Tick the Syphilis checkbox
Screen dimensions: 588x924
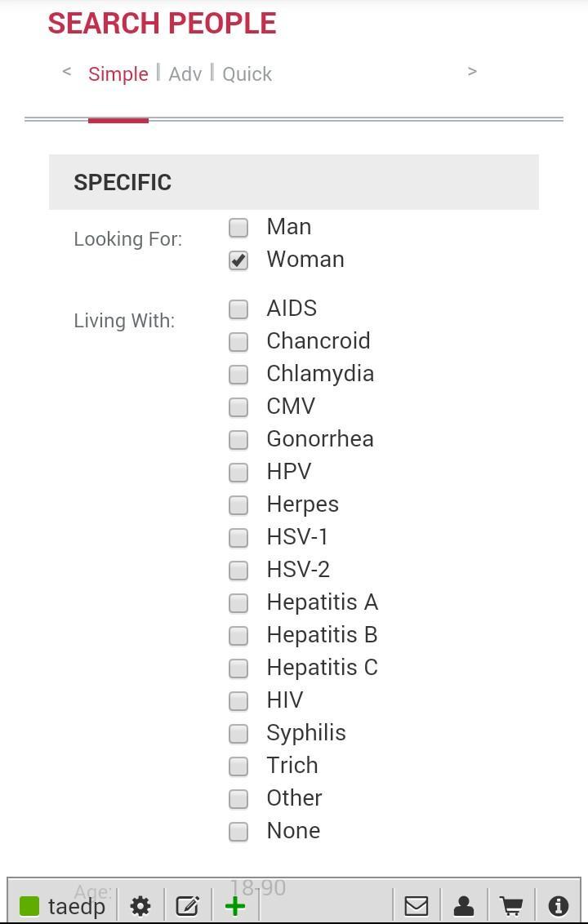pos(238,734)
